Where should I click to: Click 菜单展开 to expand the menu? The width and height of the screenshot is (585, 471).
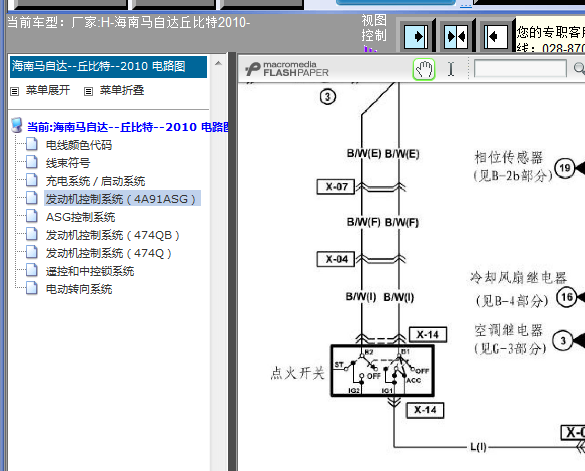click(x=47, y=90)
